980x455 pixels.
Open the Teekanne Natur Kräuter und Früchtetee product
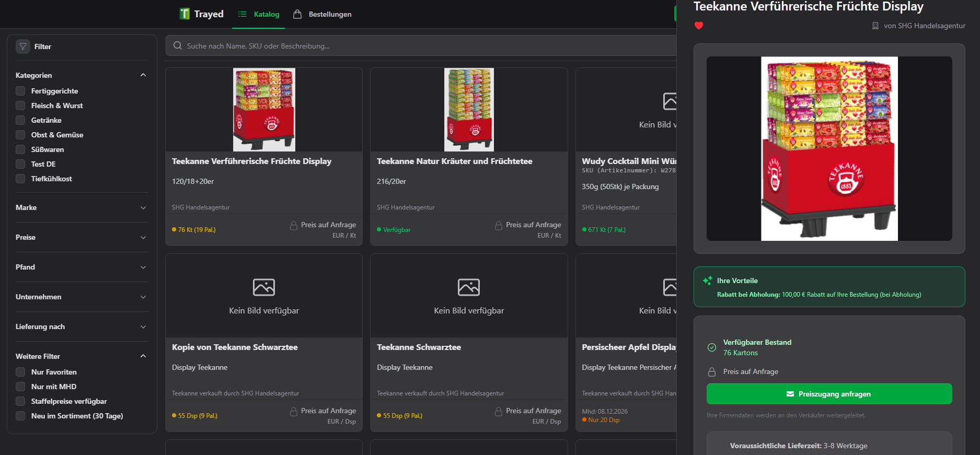click(454, 161)
